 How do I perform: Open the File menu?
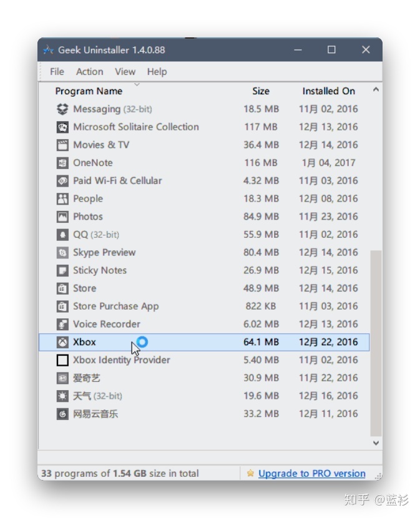[57, 72]
